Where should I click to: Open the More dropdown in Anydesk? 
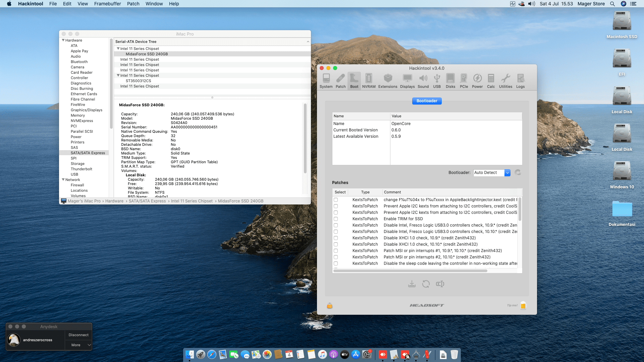tap(78, 345)
